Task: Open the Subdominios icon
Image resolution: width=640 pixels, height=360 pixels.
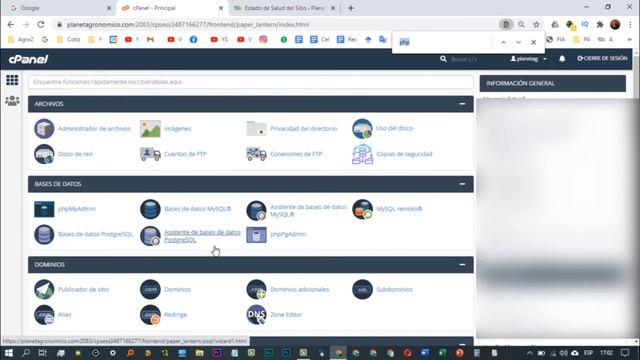Action: (x=362, y=289)
